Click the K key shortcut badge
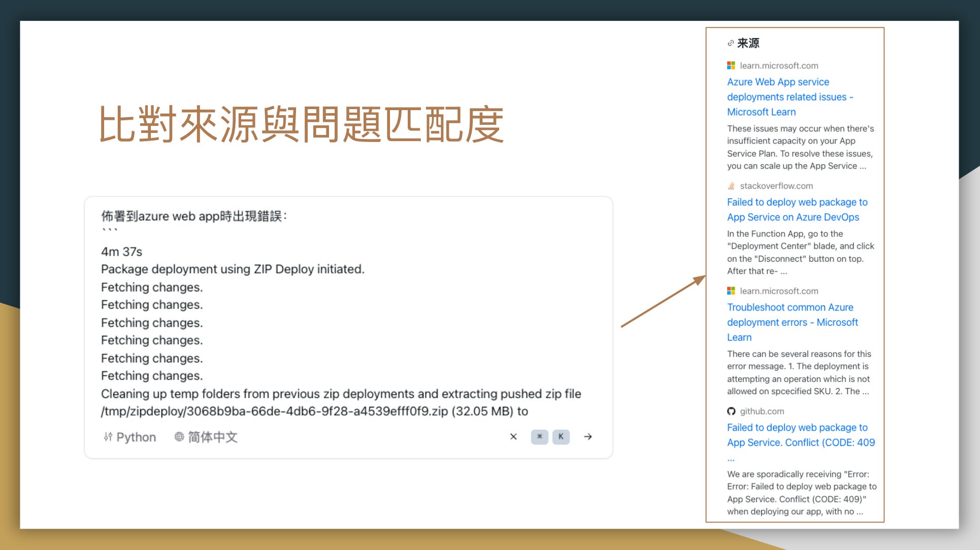This screenshot has height=550, width=980. [x=561, y=437]
